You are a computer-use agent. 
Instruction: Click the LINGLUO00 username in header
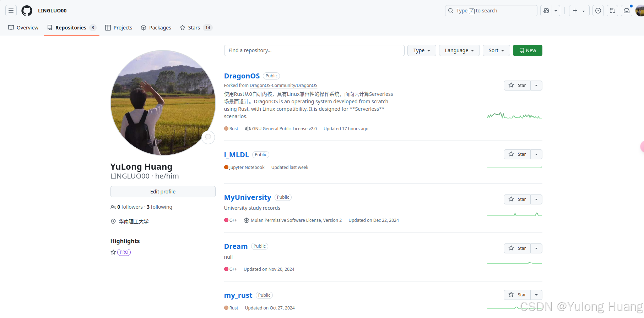point(52,11)
